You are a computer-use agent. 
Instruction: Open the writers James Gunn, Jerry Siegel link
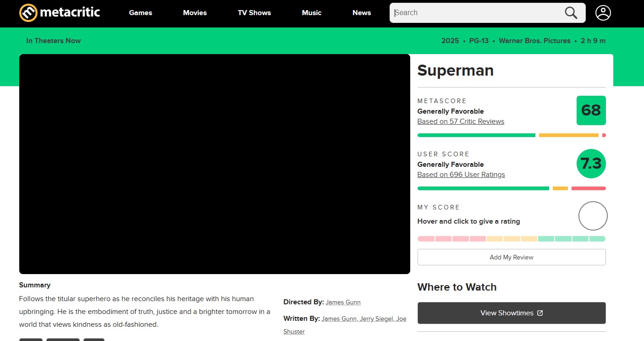coord(364,319)
